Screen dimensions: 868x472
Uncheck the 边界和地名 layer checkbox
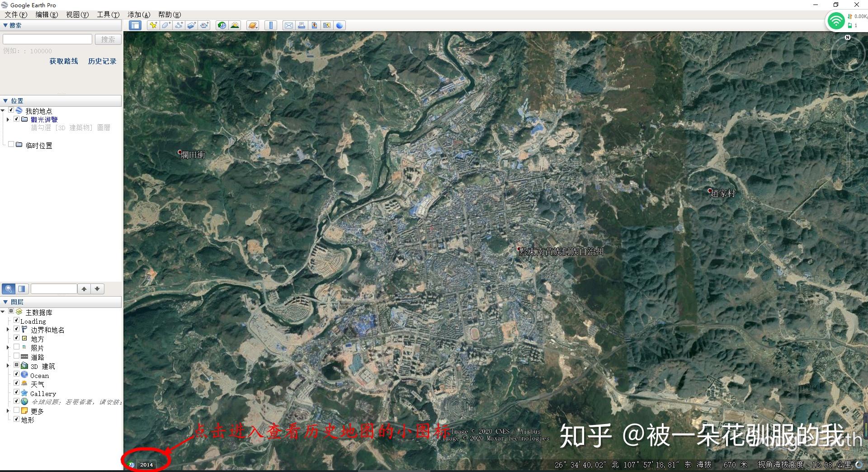click(17, 329)
